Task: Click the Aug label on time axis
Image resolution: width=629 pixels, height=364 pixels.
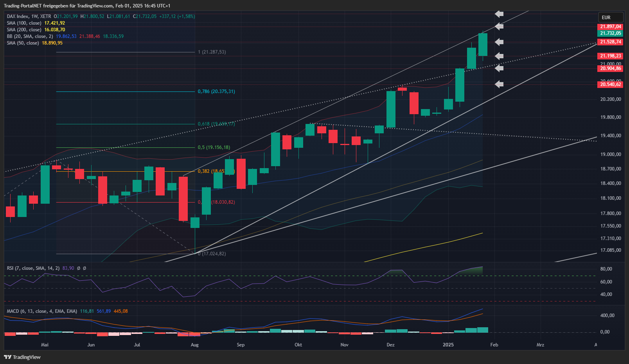Action: pyautogui.click(x=195, y=345)
